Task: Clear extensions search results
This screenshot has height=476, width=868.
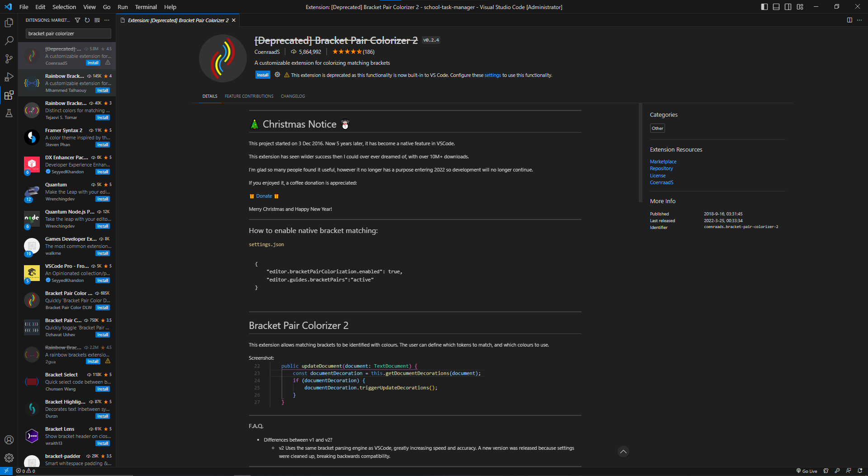Action: pyautogui.click(x=97, y=20)
